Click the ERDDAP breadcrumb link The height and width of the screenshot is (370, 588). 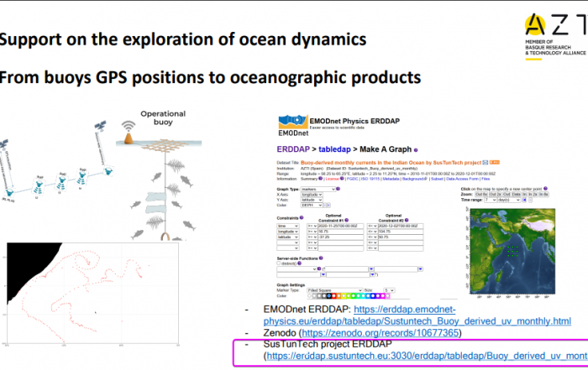293,149
